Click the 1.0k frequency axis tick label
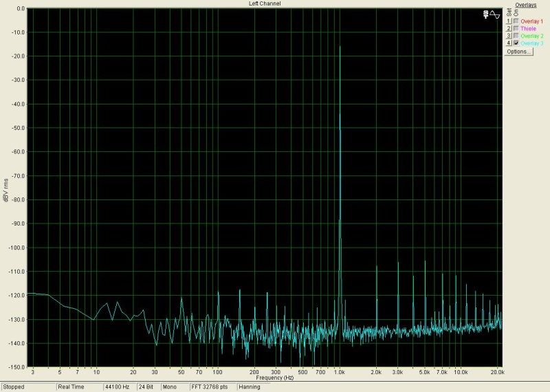 pos(339,372)
